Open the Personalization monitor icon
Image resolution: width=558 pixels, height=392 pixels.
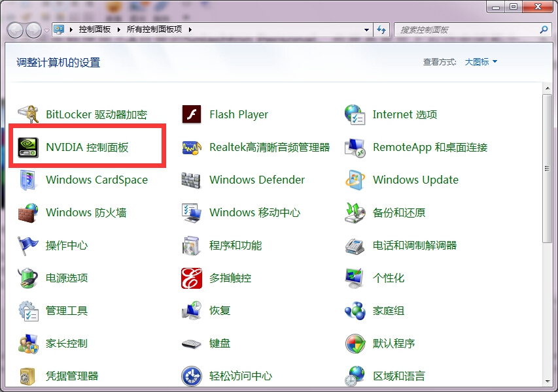pyautogui.click(x=355, y=278)
